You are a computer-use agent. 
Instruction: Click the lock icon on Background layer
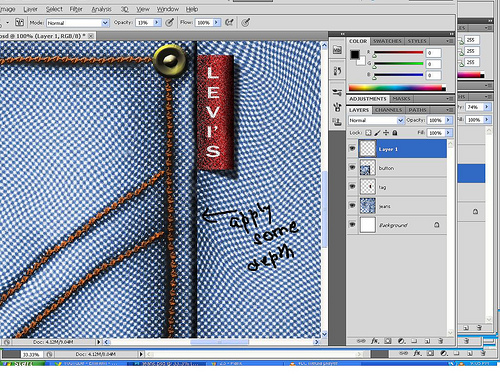[x=437, y=225]
